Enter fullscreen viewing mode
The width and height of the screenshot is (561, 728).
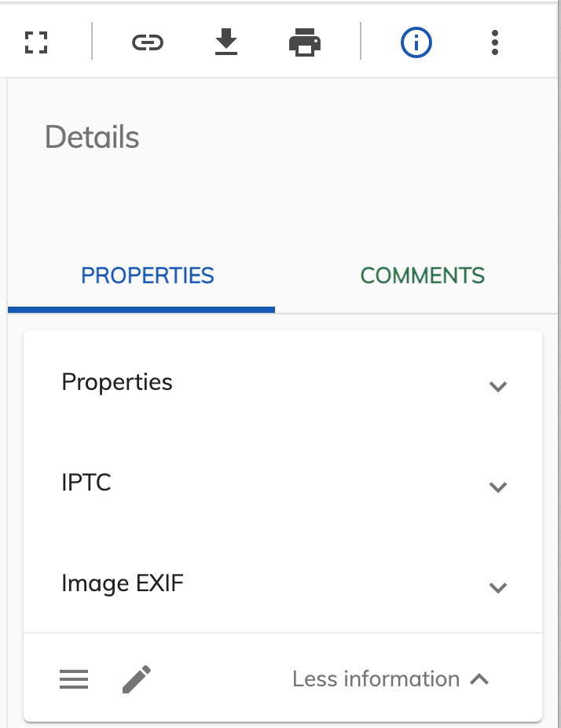pos(35,42)
